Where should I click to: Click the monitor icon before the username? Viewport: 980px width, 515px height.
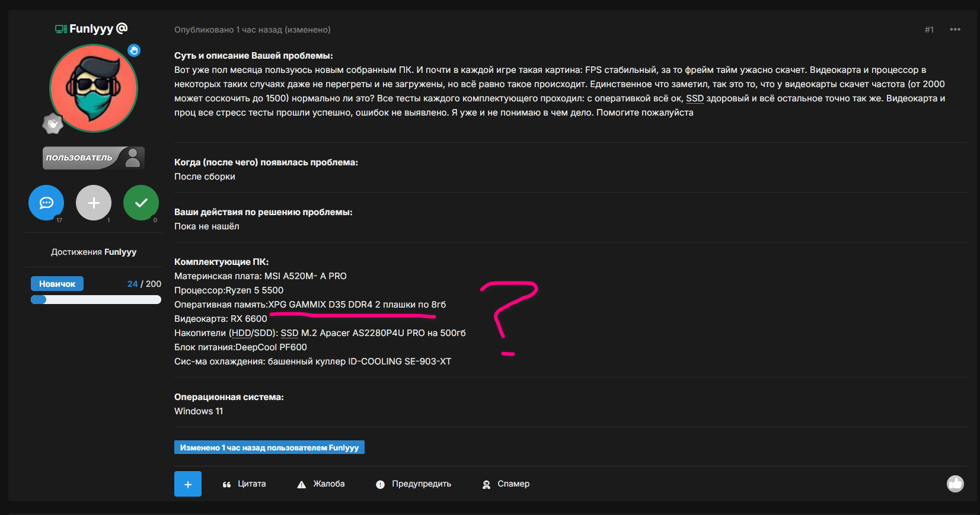click(60, 29)
